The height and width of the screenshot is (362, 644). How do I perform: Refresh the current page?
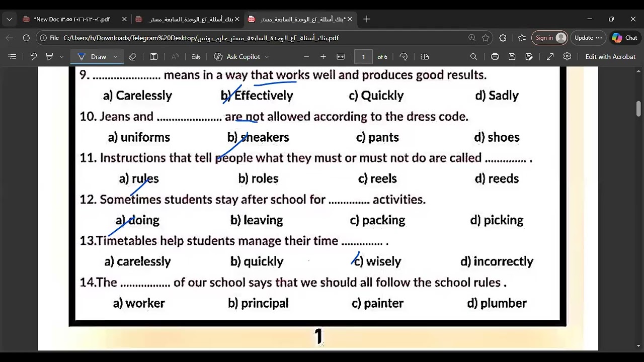point(26,38)
